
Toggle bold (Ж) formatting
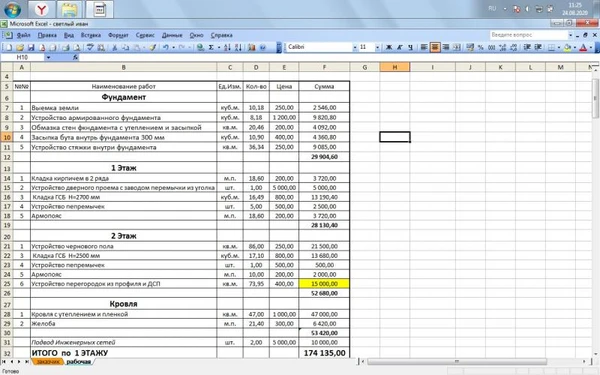(388, 47)
